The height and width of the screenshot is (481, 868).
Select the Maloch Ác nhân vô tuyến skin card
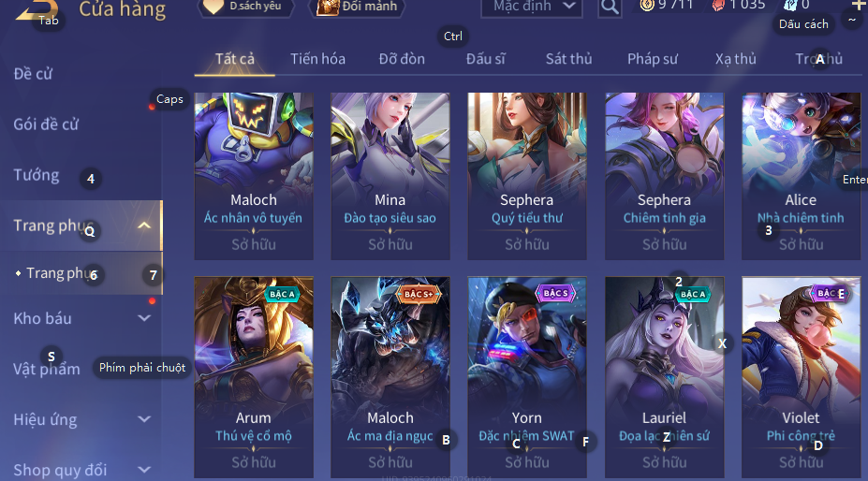(x=254, y=176)
